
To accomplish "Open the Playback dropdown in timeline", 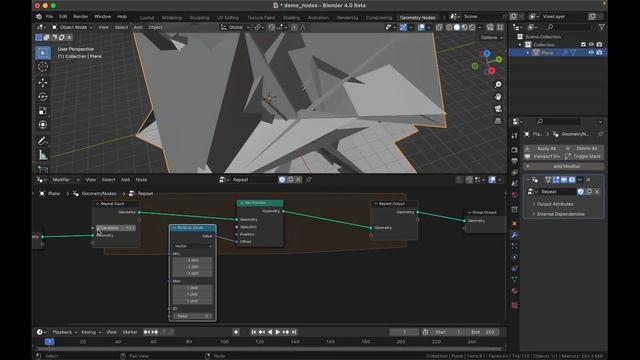I will (64, 332).
